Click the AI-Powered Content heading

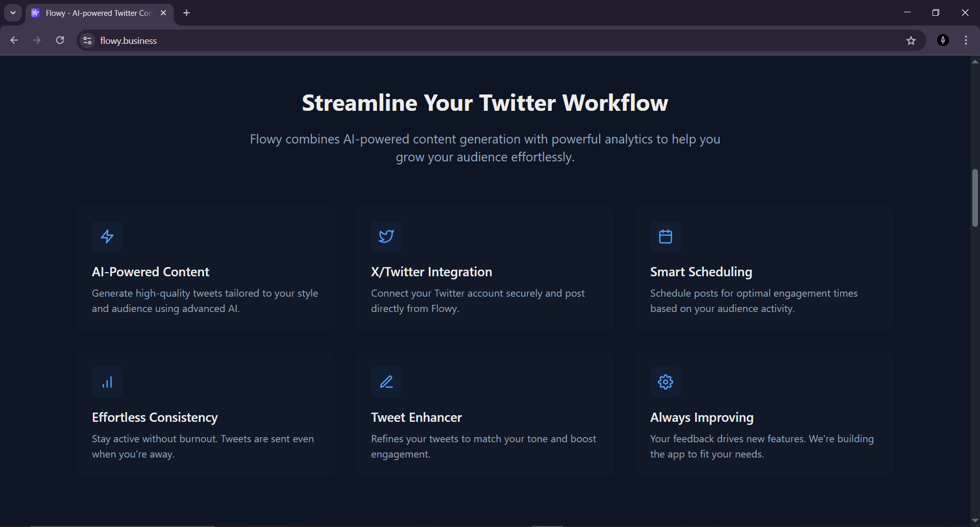(x=151, y=272)
